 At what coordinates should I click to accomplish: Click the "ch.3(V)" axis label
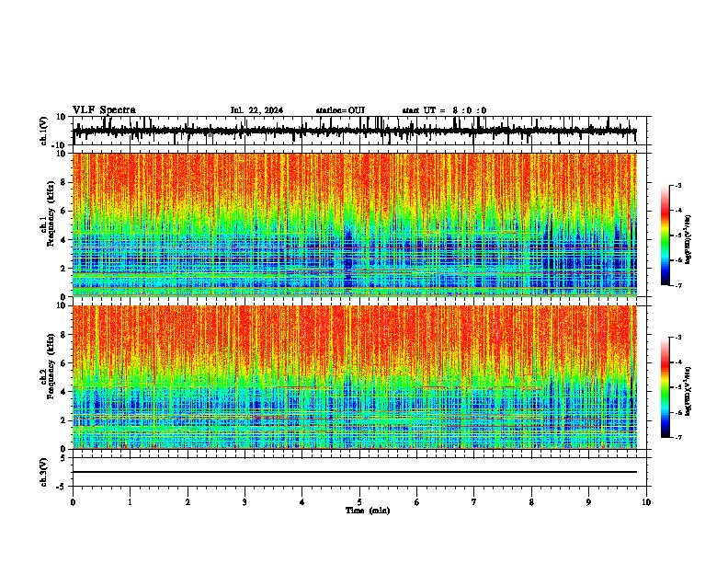[44, 473]
